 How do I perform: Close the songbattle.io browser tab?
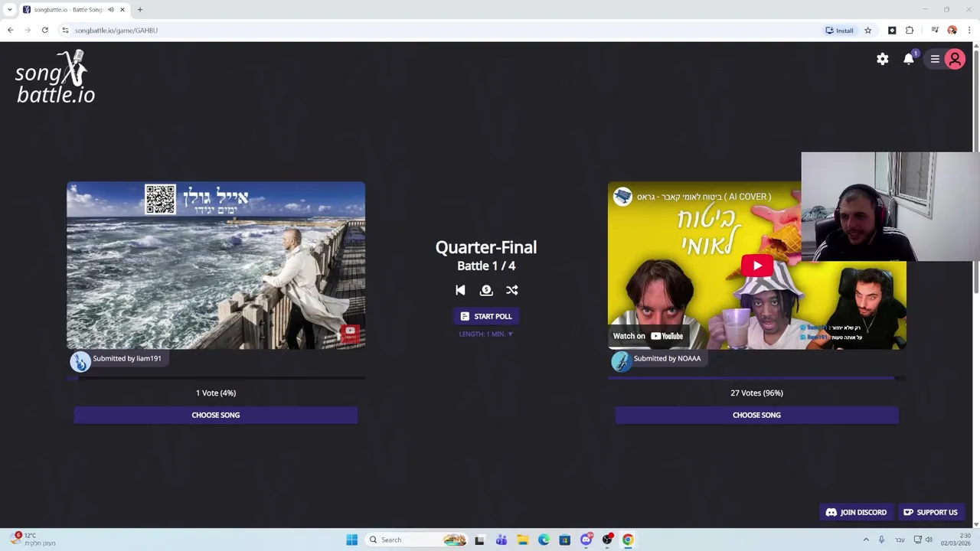tap(122, 10)
